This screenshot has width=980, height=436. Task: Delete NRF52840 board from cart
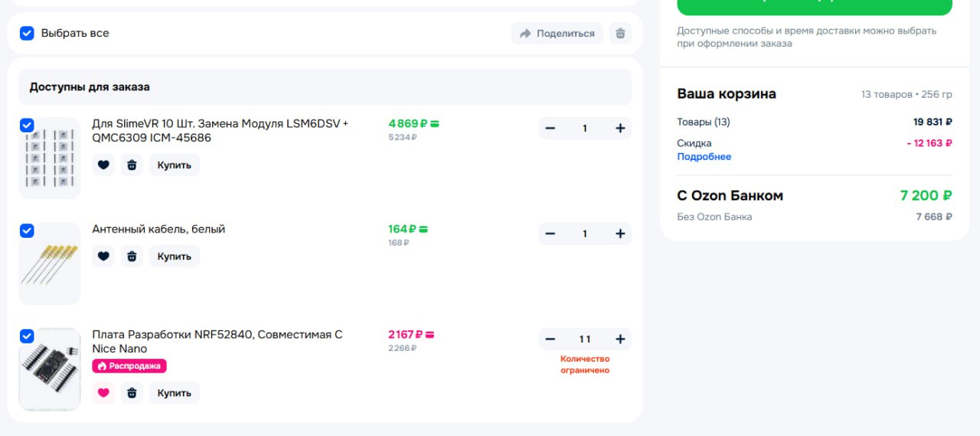tap(132, 393)
